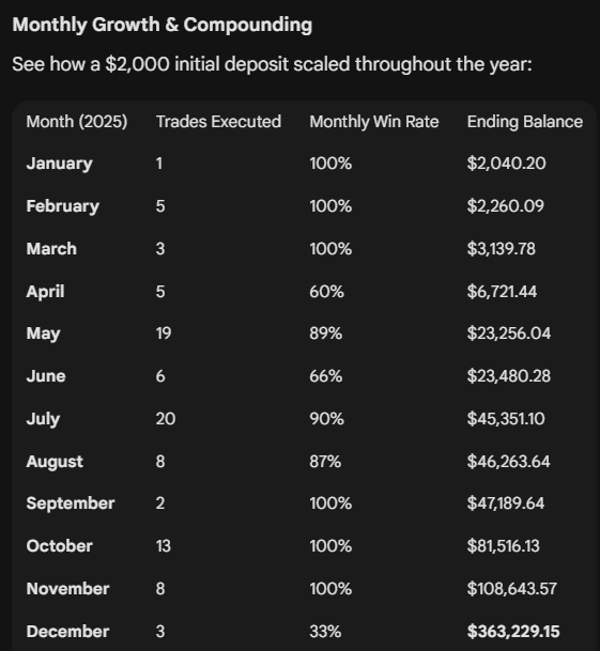This screenshot has height=651, width=600.
Task: Click the Trades Executed column header
Action: (218, 121)
